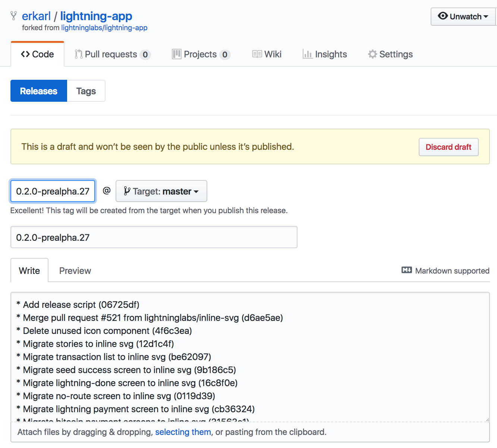Click the Insights bar chart icon
This screenshot has height=448, width=497.
pyautogui.click(x=307, y=54)
